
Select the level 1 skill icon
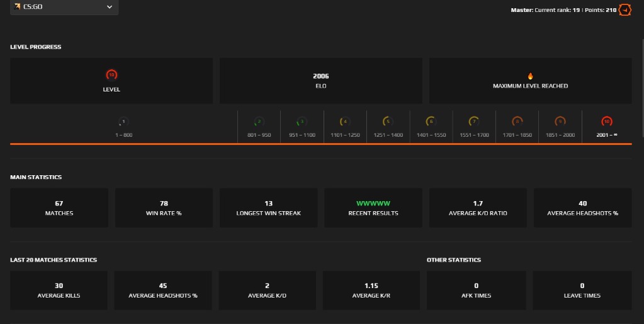pyautogui.click(x=123, y=122)
